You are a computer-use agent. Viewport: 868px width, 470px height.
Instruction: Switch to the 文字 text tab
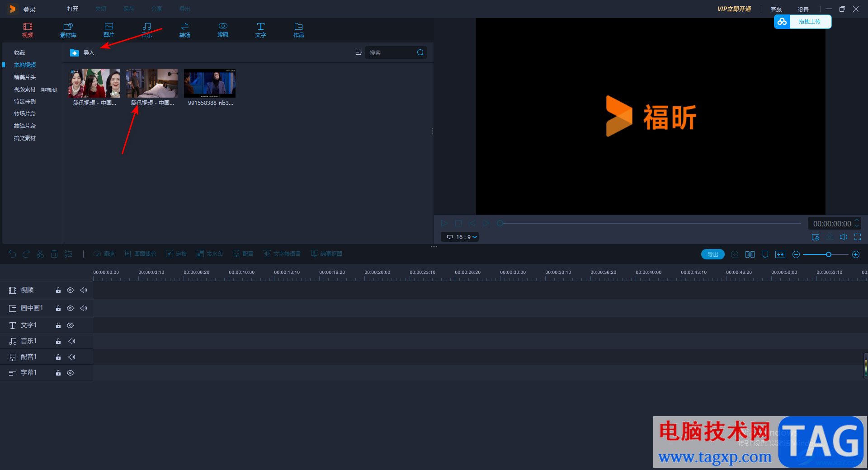pos(260,30)
